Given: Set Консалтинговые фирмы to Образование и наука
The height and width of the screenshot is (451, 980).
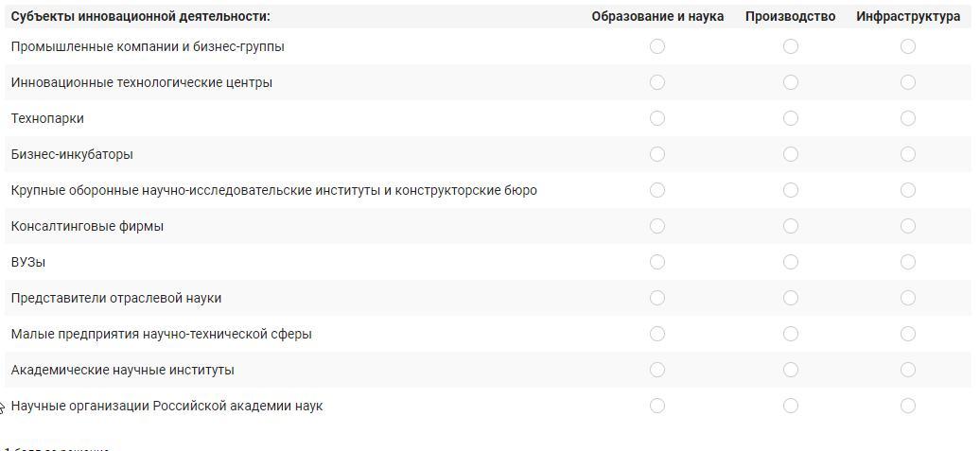Looking at the screenshot, I should tap(657, 226).
